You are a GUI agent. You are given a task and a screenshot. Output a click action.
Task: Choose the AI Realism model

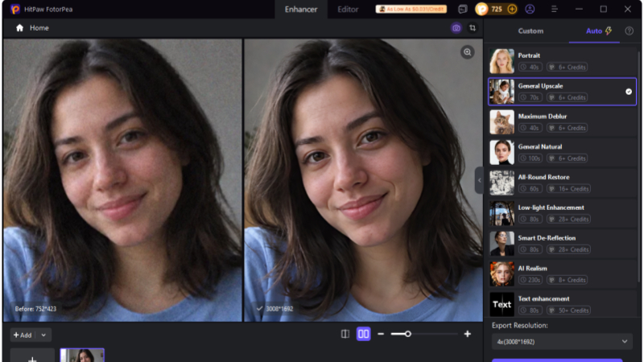pyautogui.click(x=562, y=274)
